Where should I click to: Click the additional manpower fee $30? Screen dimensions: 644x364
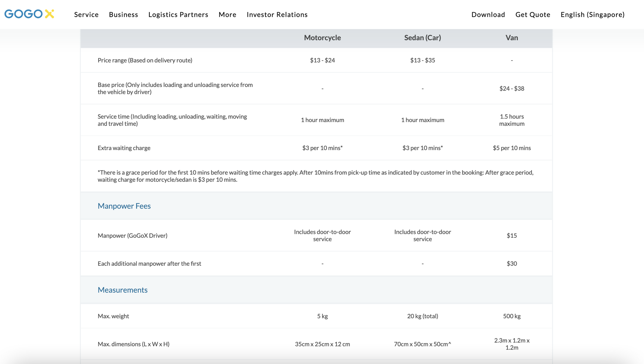pos(512,263)
